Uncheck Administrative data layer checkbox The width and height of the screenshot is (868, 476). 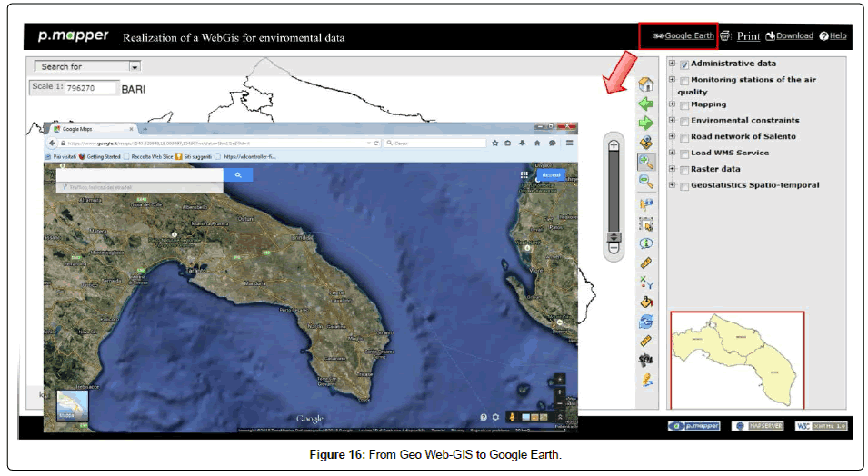(684, 64)
